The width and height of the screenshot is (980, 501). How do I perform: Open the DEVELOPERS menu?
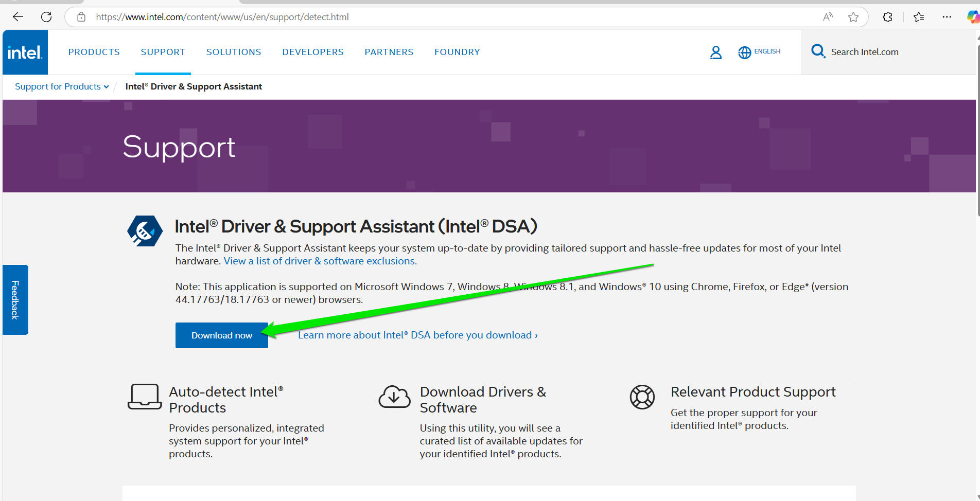pos(313,52)
